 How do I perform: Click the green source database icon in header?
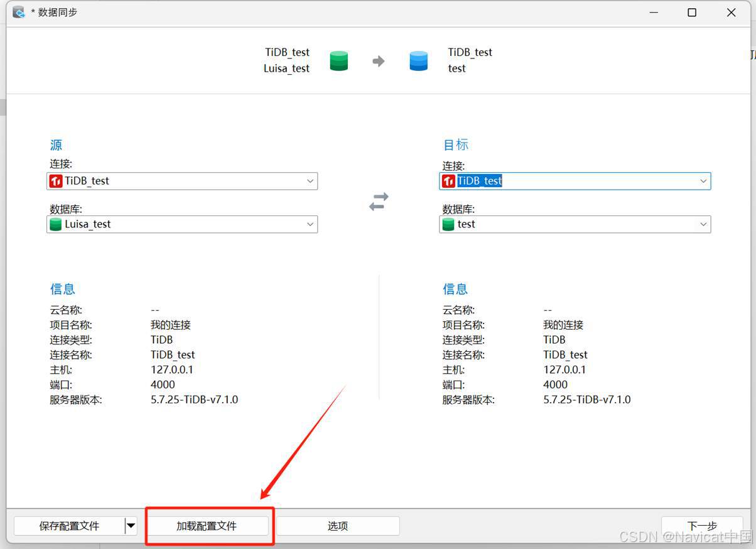point(338,61)
